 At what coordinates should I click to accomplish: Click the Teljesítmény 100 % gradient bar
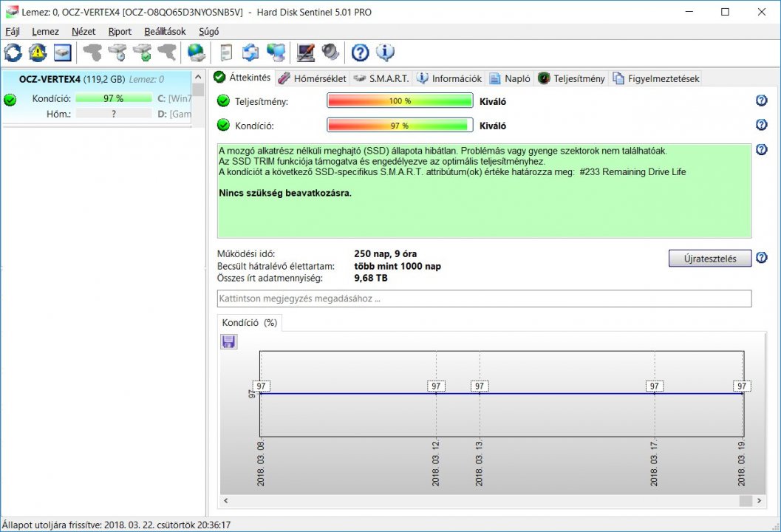point(400,100)
